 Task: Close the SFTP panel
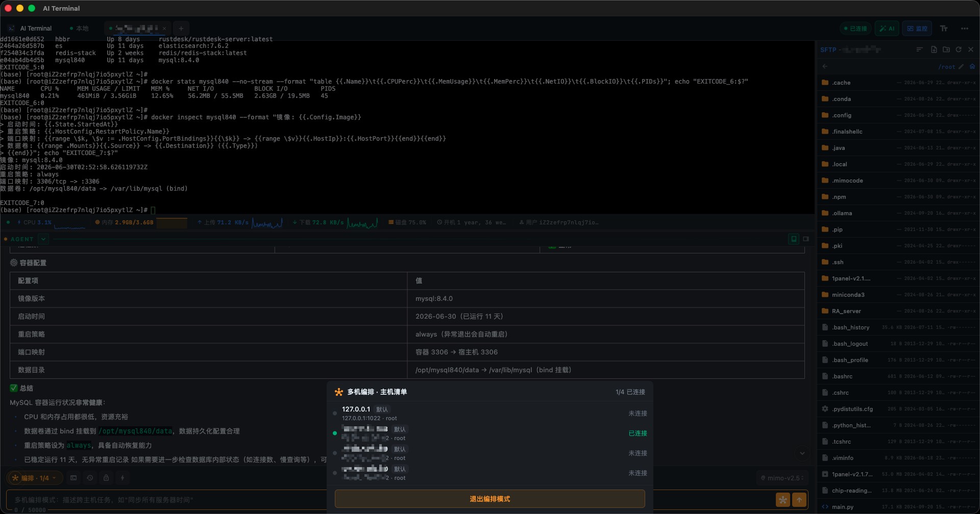point(971,49)
